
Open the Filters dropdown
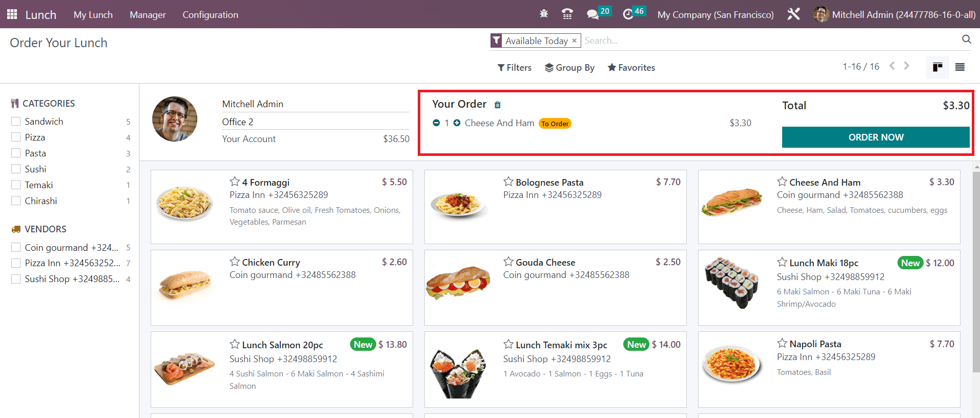click(515, 68)
